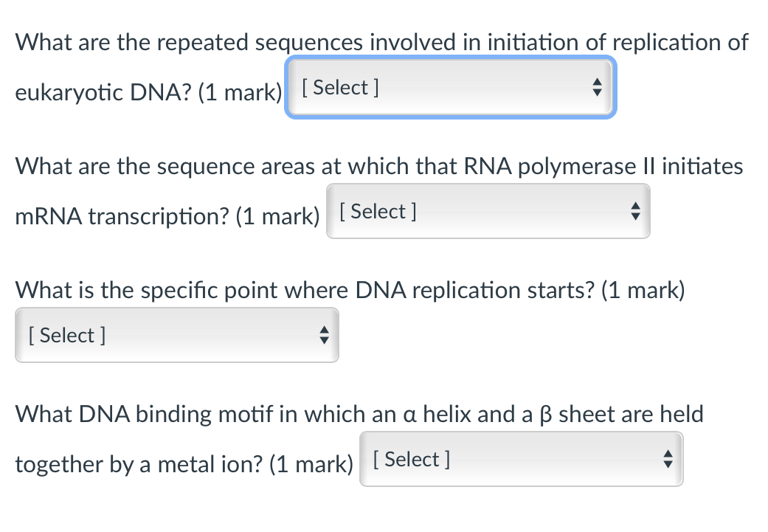Open the highlighted Select dropdown for eukaryotic DNA
Viewport: 768px width, 532px height.
click(x=450, y=87)
